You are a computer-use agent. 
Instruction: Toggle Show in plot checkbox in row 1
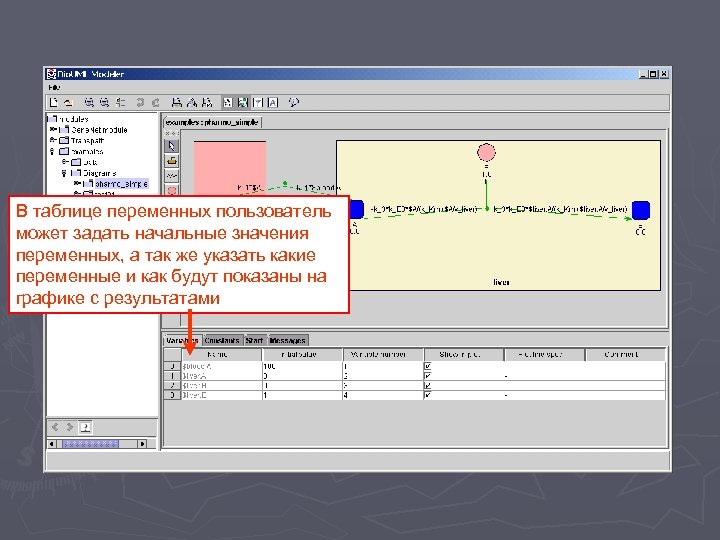428,376
